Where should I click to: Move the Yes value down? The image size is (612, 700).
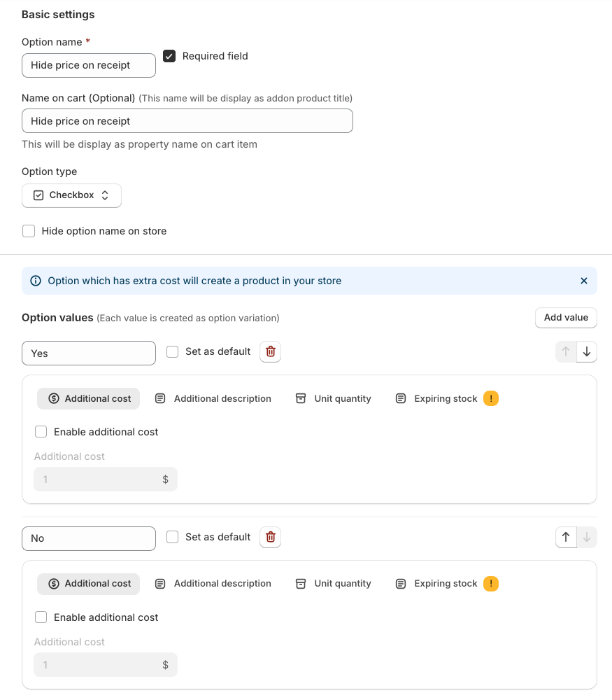587,352
